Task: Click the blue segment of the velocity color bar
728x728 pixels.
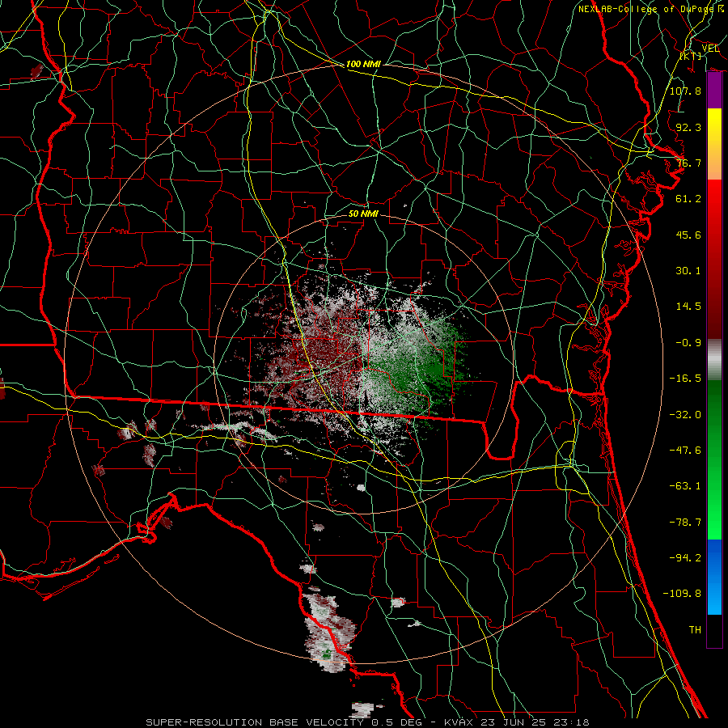Action: (x=714, y=577)
